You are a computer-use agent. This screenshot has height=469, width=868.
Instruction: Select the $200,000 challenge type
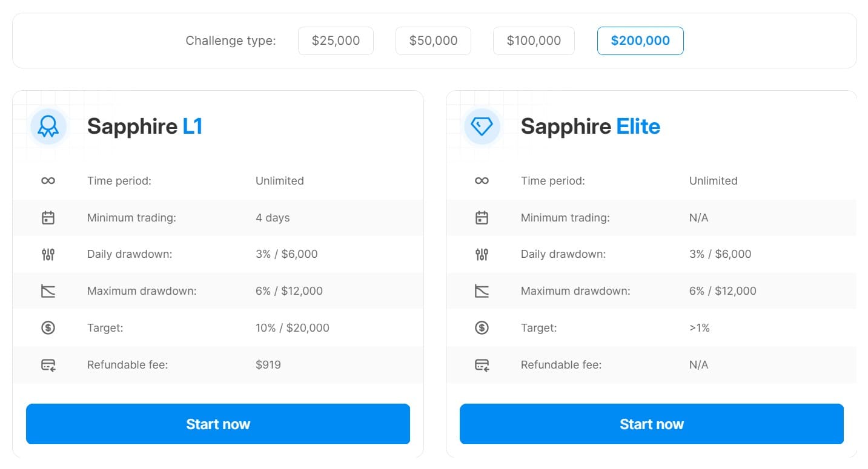[x=640, y=41]
